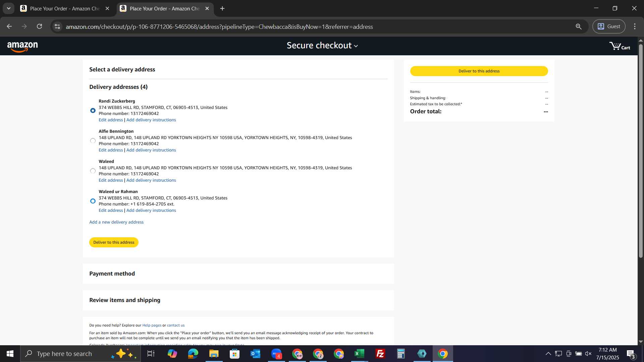This screenshot has width=644, height=362.
Task: Edit address for Alfie Bennington
Action: [111, 150]
